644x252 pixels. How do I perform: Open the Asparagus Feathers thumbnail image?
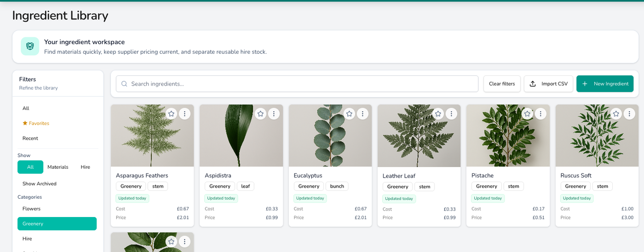click(x=152, y=136)
